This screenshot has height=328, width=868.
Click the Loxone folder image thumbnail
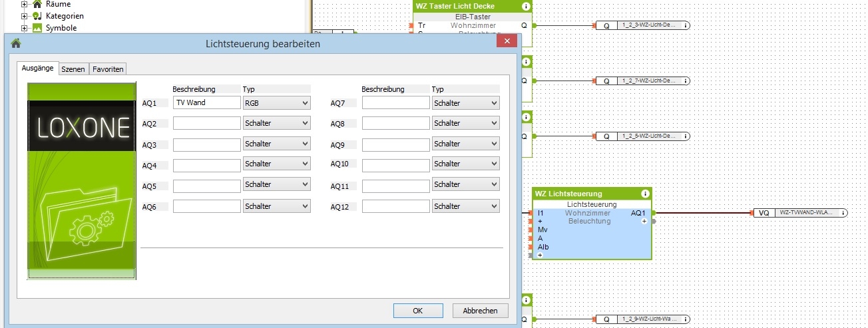(81, 180)
